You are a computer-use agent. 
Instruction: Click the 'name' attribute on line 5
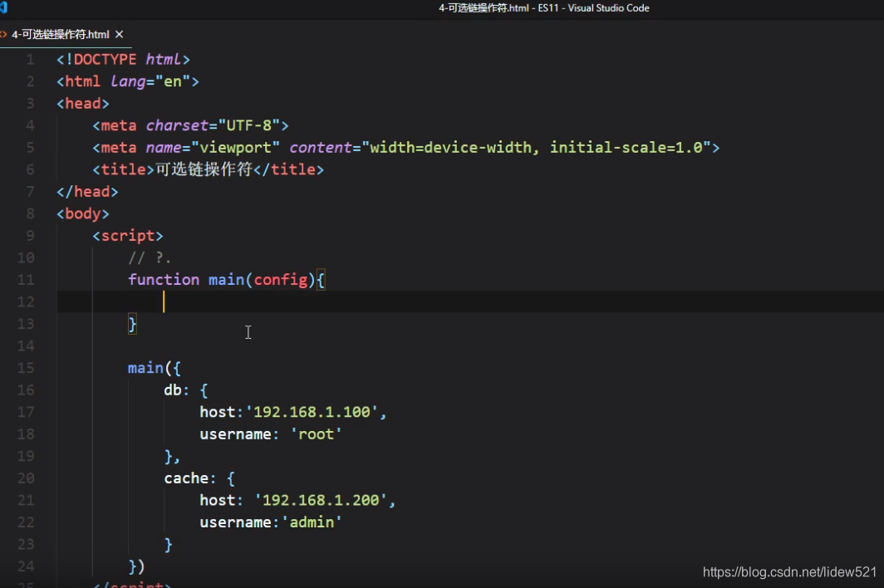[164, 147]
